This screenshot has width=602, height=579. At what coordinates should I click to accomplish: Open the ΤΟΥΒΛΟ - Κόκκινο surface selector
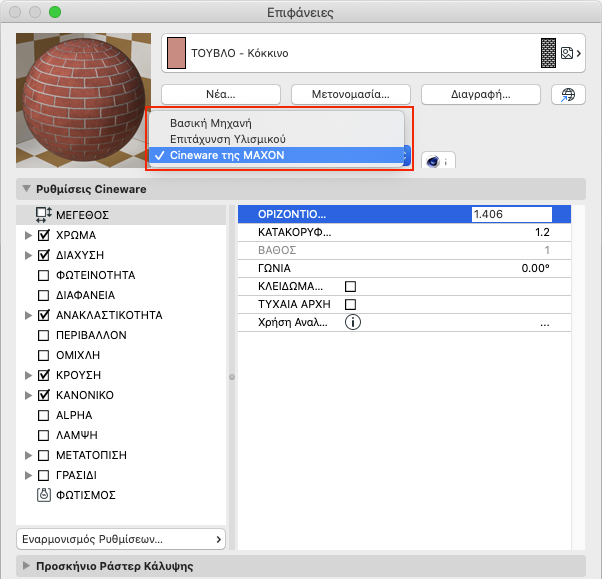point(373,53)
